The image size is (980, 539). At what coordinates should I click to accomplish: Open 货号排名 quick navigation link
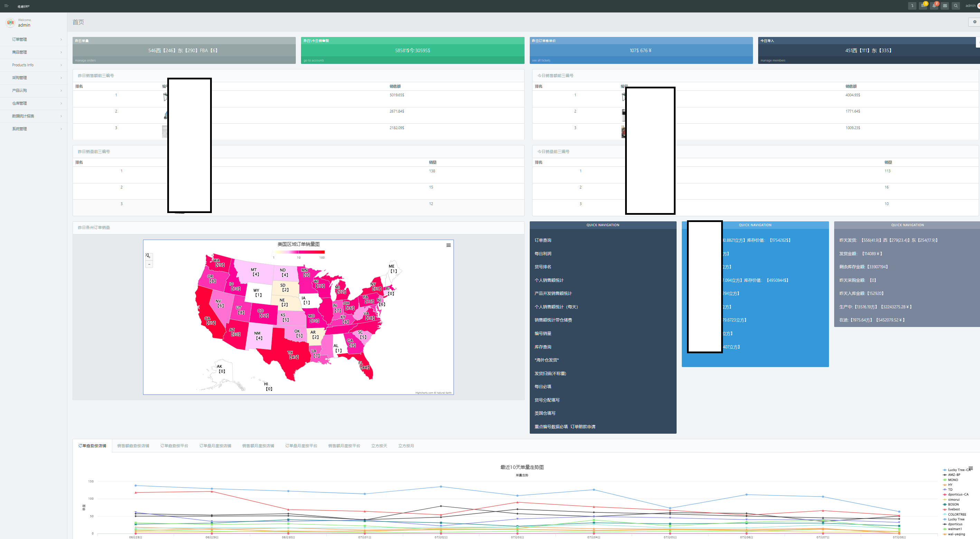coord(543,267)
